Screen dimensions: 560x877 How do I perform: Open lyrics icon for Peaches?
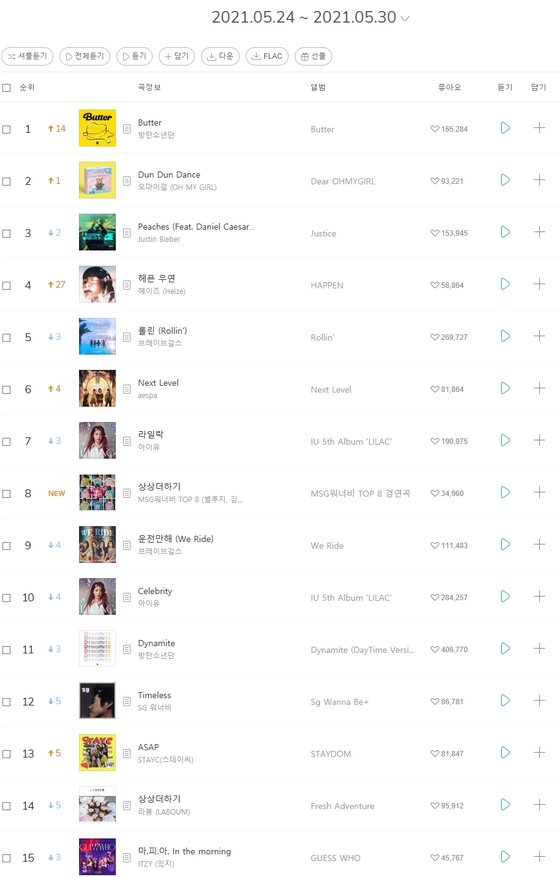pos(127,233)
